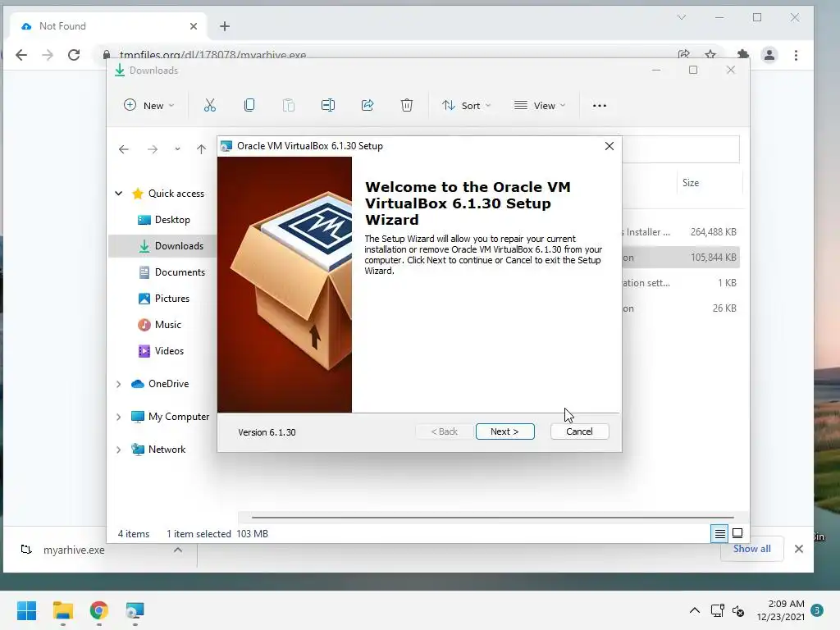
Task: Expand myarhive.exe download options chevron
Action: click(178, 550)
